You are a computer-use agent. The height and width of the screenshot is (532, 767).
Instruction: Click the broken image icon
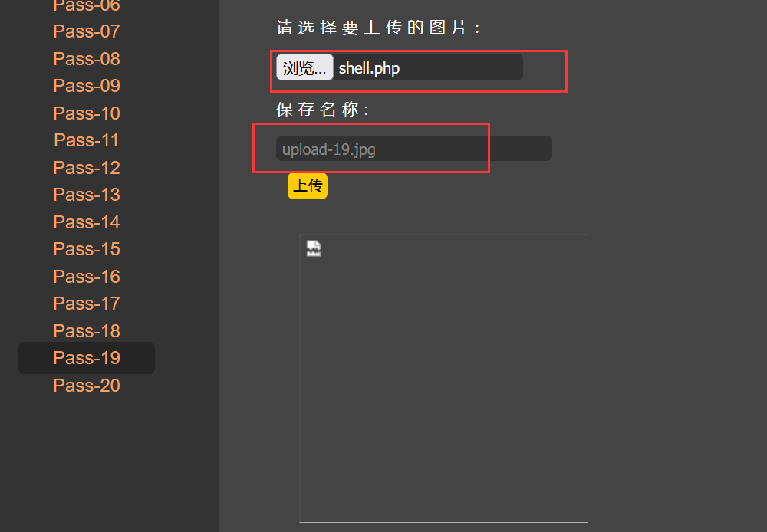pyautogui.click(x=314, y=248)
